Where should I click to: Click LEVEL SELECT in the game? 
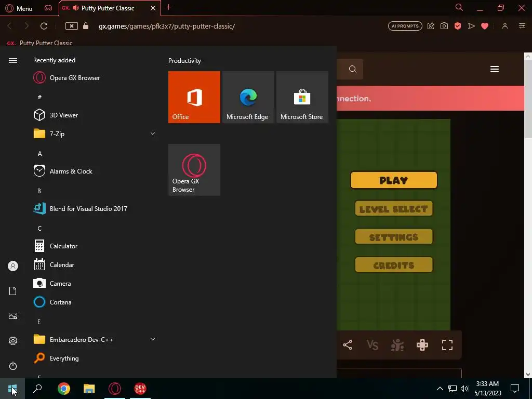pos(394,209)
